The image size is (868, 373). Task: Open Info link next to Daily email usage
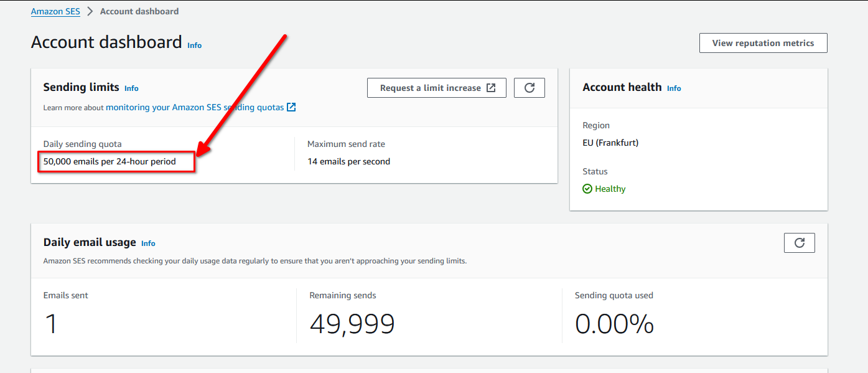pos(148,243)
